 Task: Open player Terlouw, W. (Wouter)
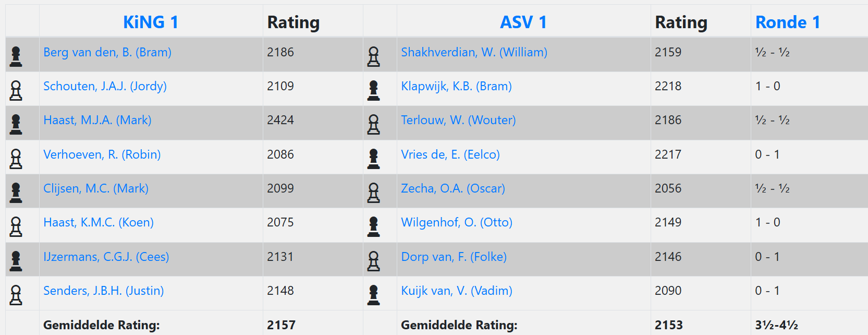458,120
